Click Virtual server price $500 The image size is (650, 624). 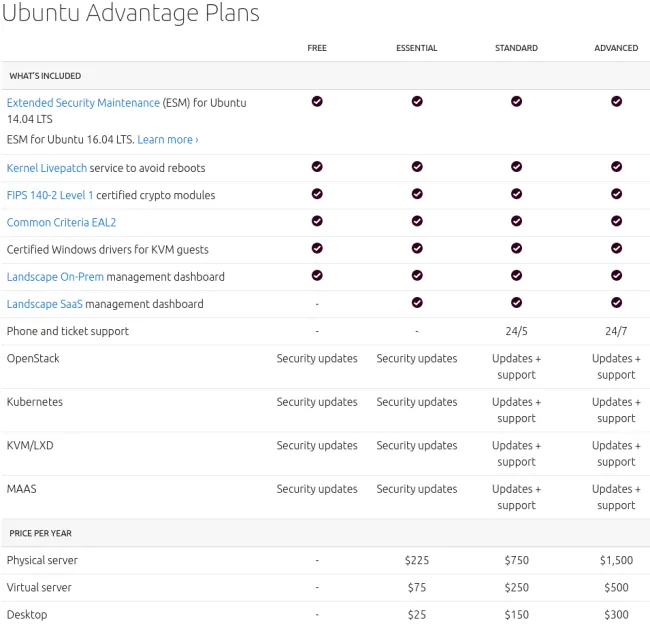click(616, 588)
